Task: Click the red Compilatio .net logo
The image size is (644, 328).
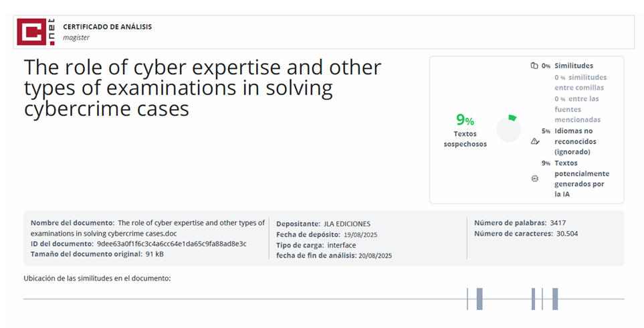Action: click(x=35, y=31)
